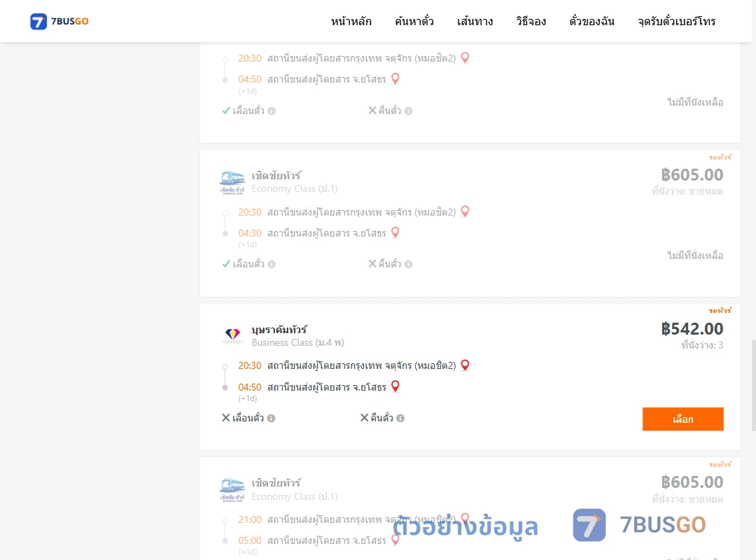Viewport: 756px width, 560px height.
Task: Click info icon next to คืนตั๋ว in topmost card
Action: [408, 111]
